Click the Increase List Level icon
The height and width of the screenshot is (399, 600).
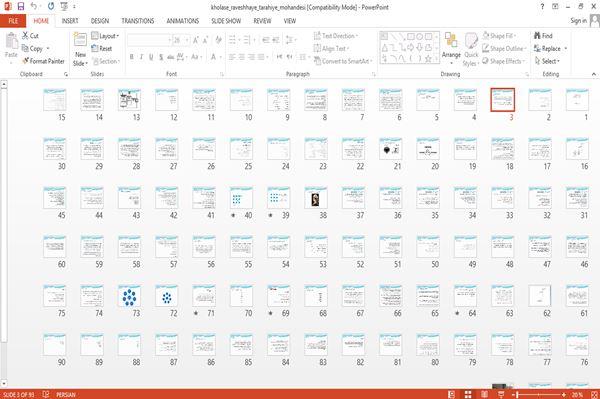[276, 40]
